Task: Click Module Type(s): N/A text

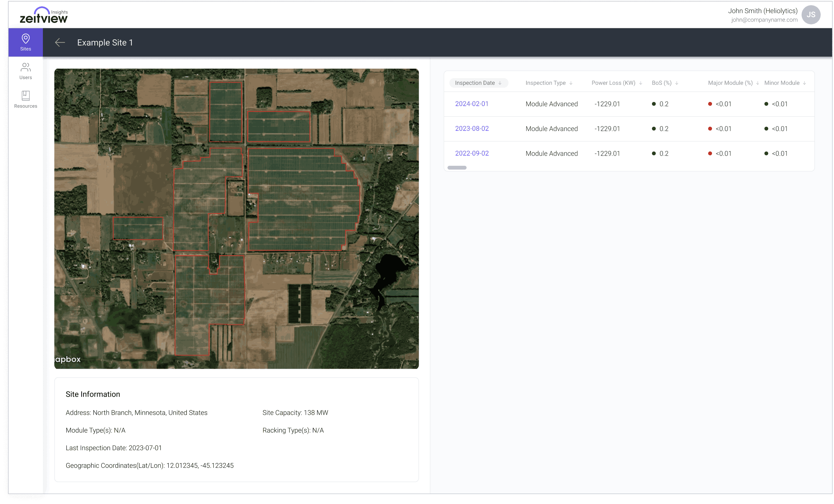Action: tap(95, 430)
